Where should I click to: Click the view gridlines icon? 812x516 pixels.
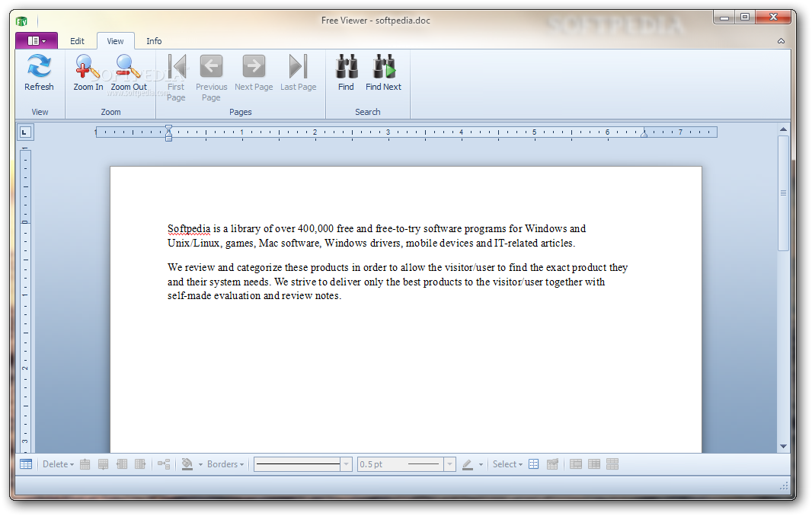[534, 464]
